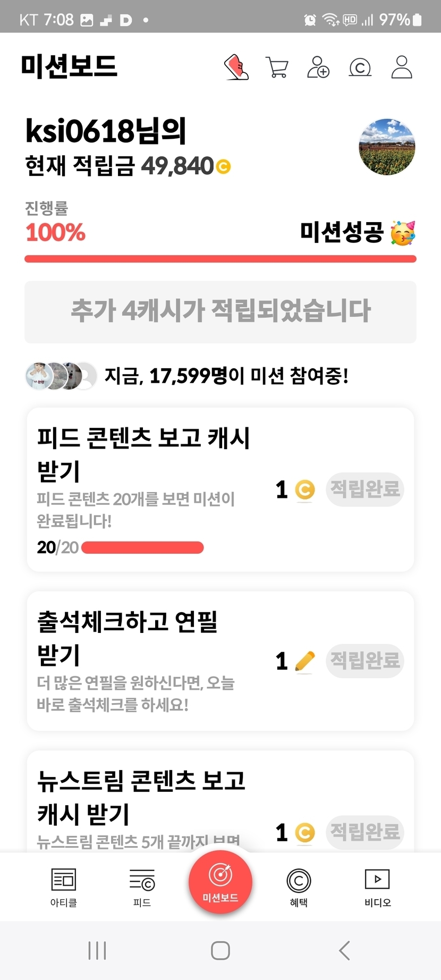Tap the pencil reward icon
441x980 pixels.
pyautogui.click(x=304, y=662)
